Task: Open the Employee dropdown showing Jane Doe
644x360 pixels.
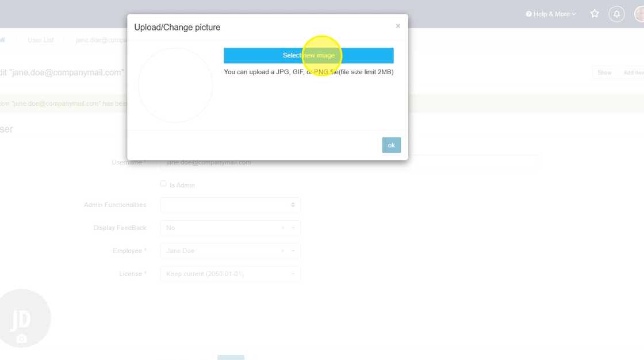Action: click(x=221, y=251)
